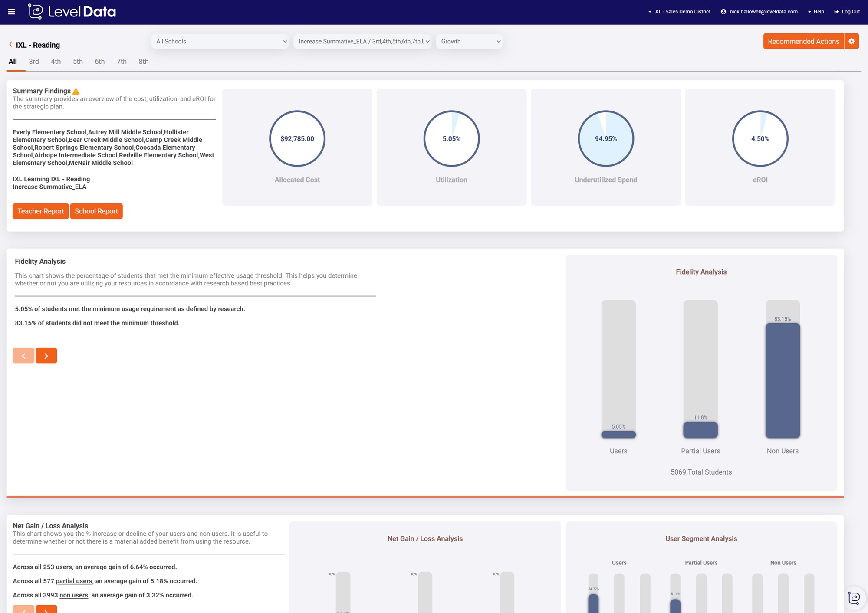Viewport: 868px width, 613px height.
Task: Click the Summary Findings warning icon
Action: tap(76, 91)
